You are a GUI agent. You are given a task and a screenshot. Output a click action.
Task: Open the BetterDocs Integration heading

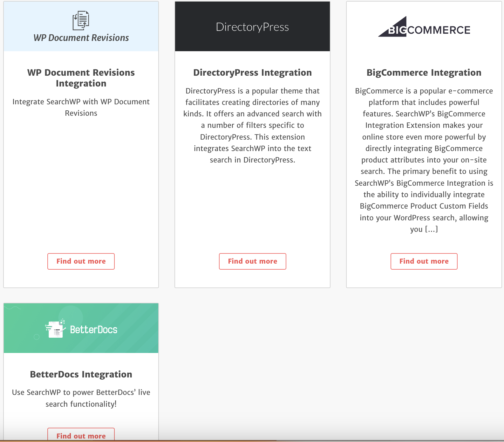tap(81, 374)
